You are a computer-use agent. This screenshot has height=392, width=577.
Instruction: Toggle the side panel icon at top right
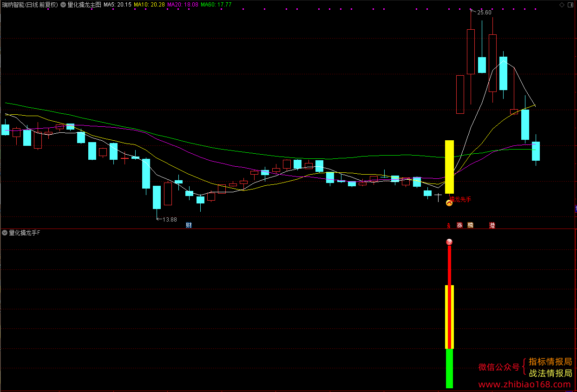[571, 5]
